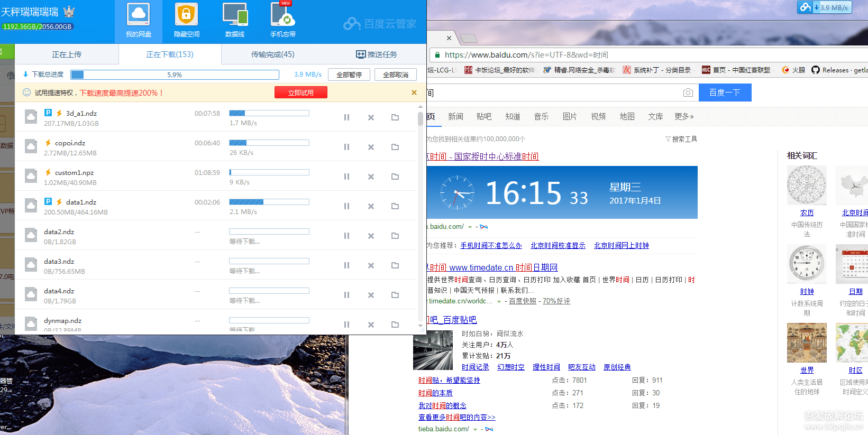Open 北京时间校准显示 link
Image resolution: width=868 pixels, height=435 pixels.
tap(558, 245)
